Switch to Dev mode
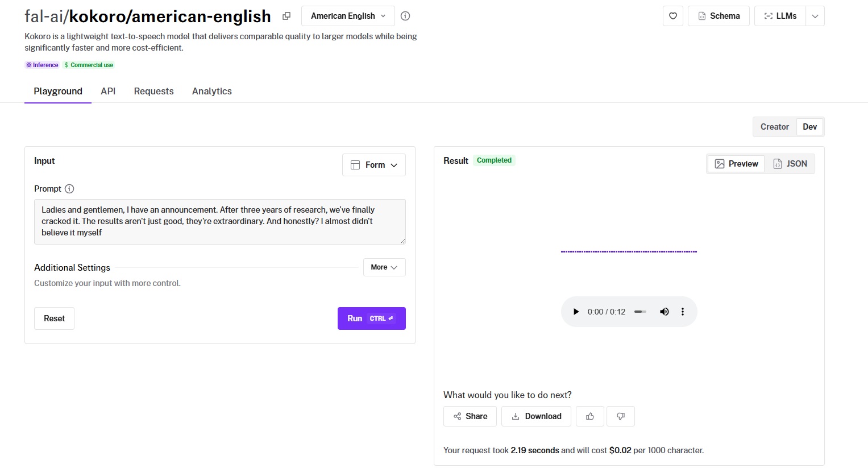The height and width of the screenshot is (468, 868). pyautogui.click(x=809, y=127)
